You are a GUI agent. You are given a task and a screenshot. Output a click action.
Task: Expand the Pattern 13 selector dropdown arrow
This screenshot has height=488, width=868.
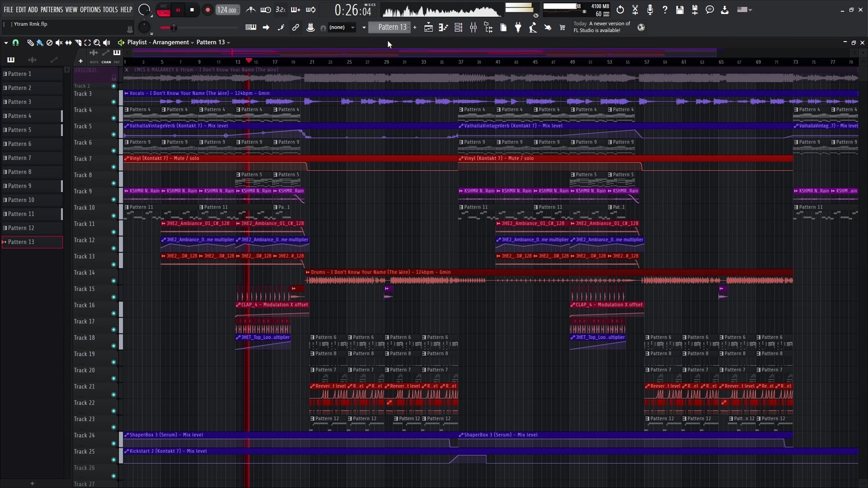(x=364, y=27)
